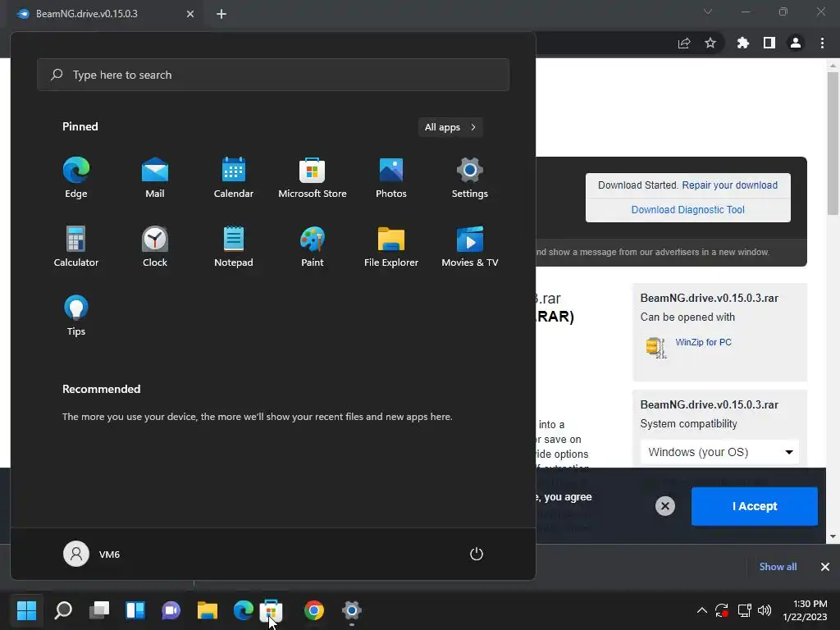840x630 pixels.
Task: Expand the All apps list
Action: coord(450,127)
